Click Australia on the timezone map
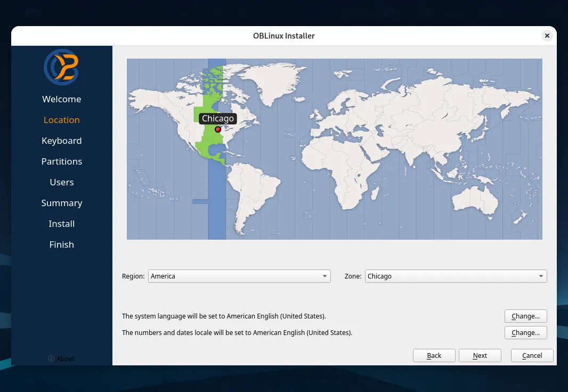 coord(475,199)
